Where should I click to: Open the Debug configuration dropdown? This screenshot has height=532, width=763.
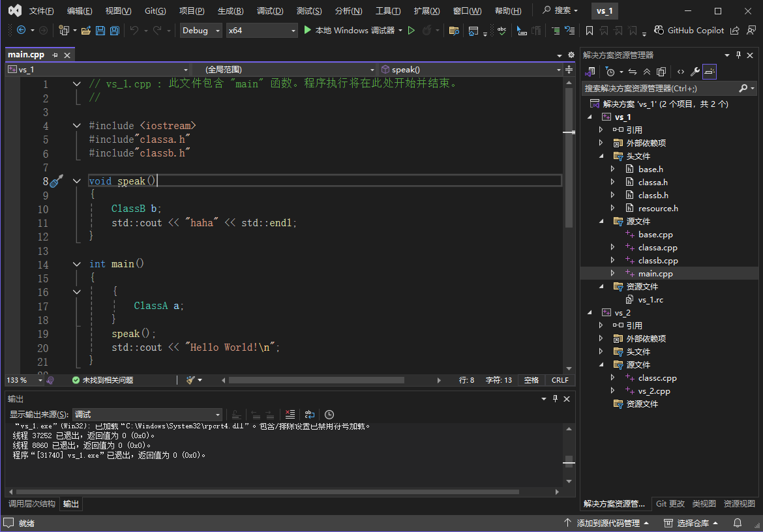point(201,30)
